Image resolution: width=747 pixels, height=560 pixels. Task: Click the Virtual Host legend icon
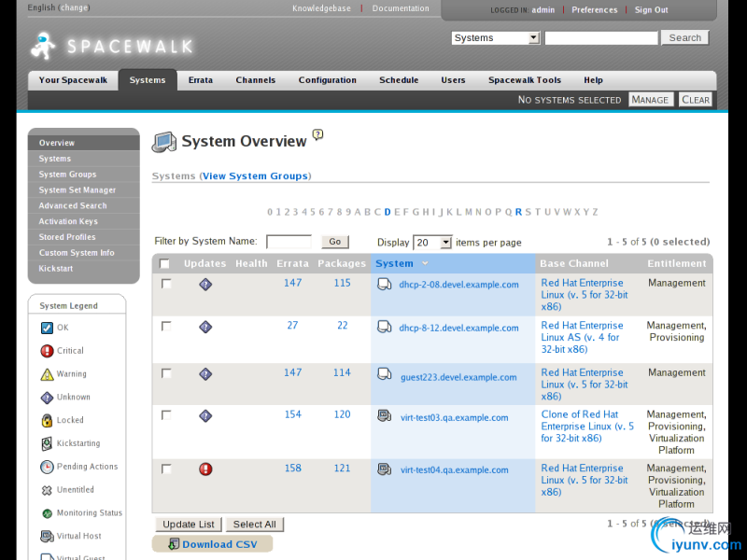click(47, 536)
